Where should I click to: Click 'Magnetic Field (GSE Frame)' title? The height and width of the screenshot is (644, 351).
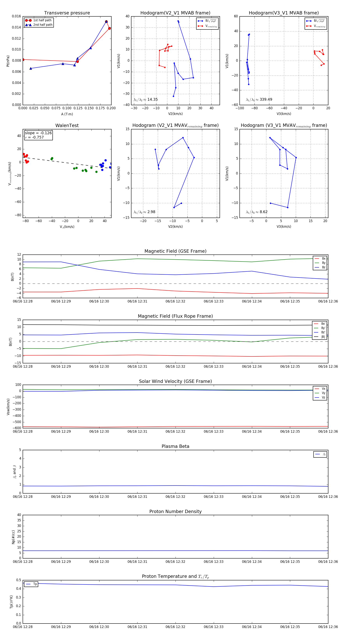pyautogui.click(x=175, y=251)
